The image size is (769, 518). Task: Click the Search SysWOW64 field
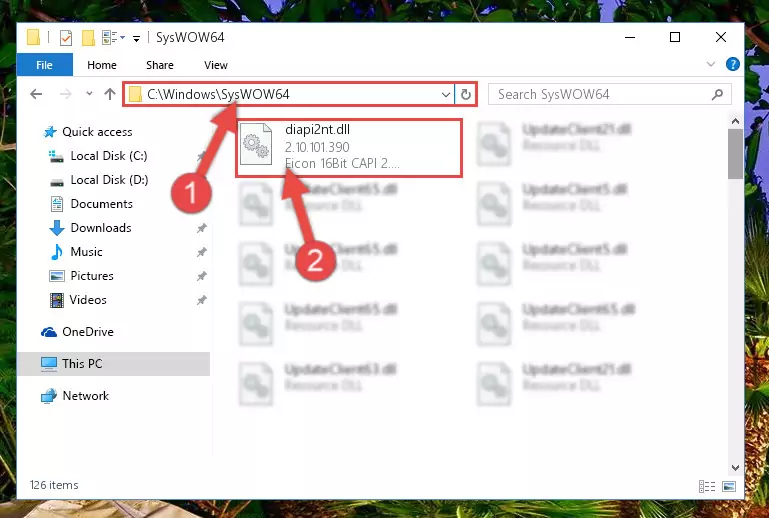tap(610, 94)
